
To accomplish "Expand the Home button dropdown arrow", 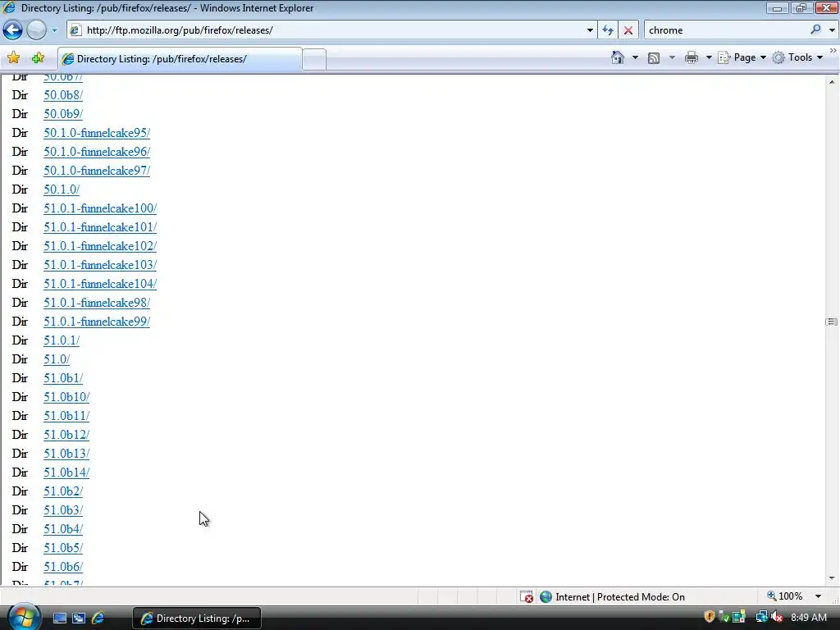I will [636, 57].
